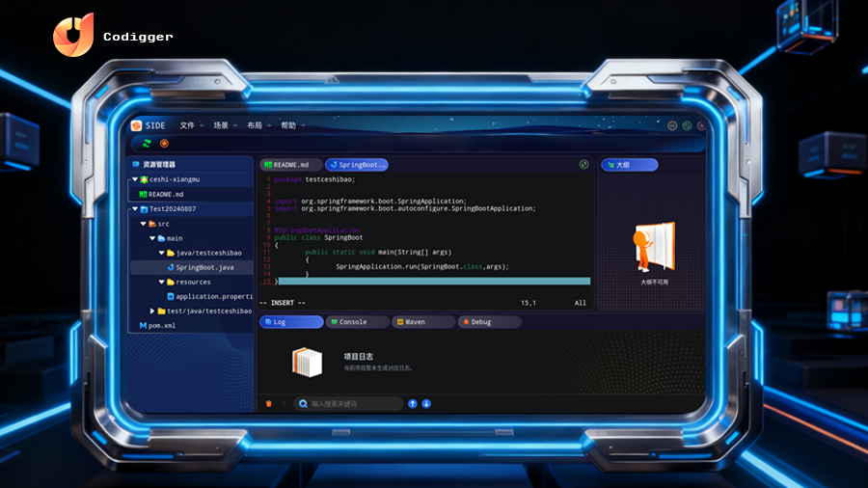Select the resources folder row
This screenshot has height=488, width=868.
pos(190,283)
